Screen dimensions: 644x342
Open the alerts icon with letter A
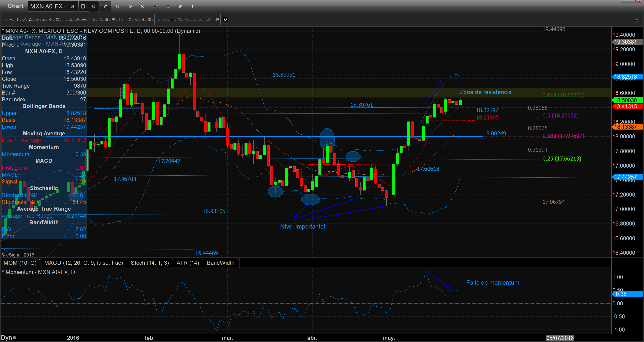tap(143, 6)
